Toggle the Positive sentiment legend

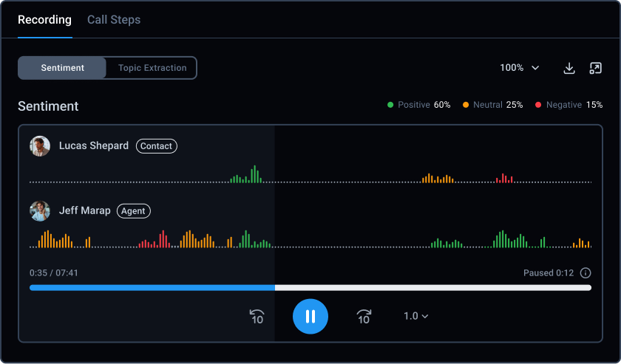418,105
